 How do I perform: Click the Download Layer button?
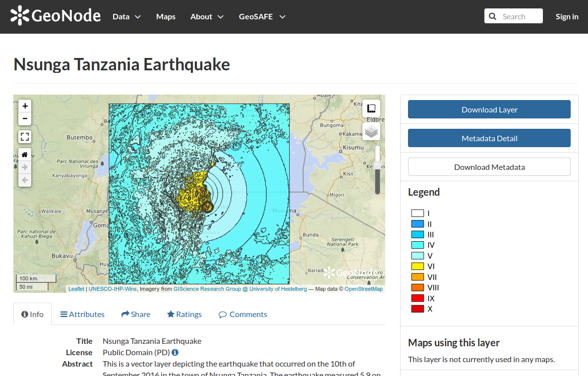[489, 109]
